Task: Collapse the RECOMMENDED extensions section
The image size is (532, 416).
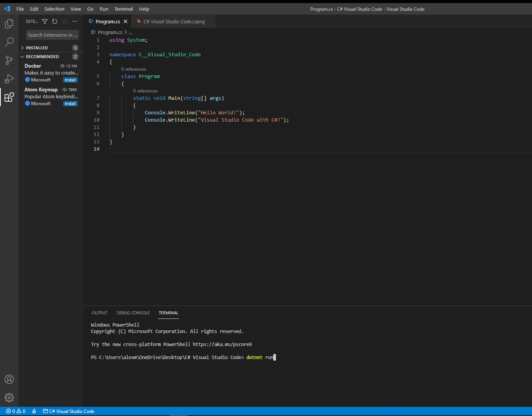Action: 51,57
